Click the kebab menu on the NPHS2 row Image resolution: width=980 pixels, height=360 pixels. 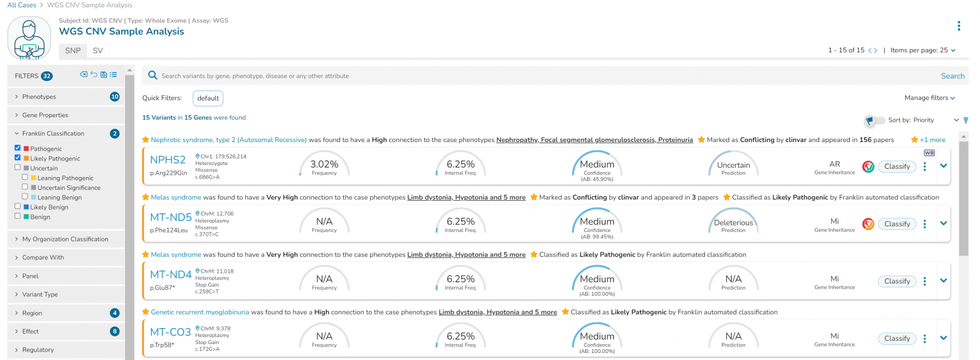924,166
